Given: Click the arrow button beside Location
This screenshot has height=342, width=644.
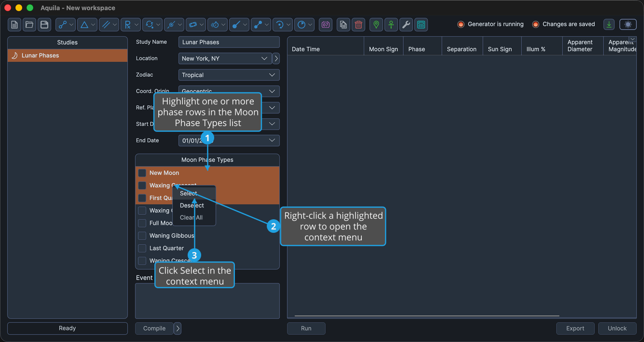Looking at the screenshot, I should coord(276,58).
